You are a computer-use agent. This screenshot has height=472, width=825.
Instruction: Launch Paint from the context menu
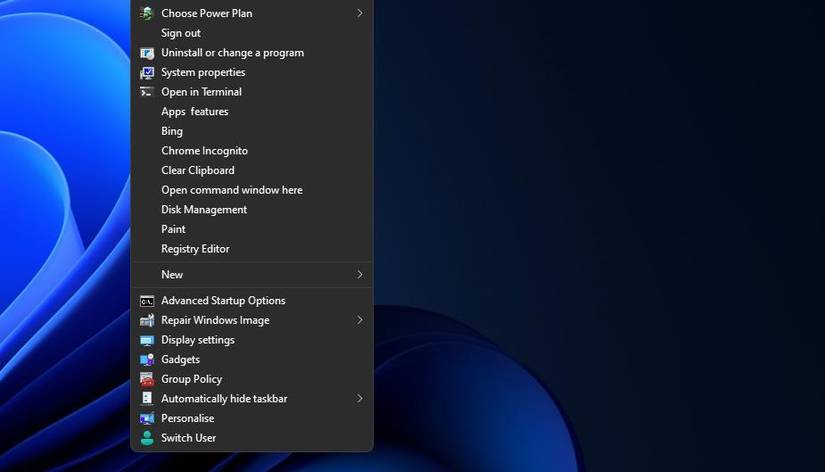click(x=173, y=229)
